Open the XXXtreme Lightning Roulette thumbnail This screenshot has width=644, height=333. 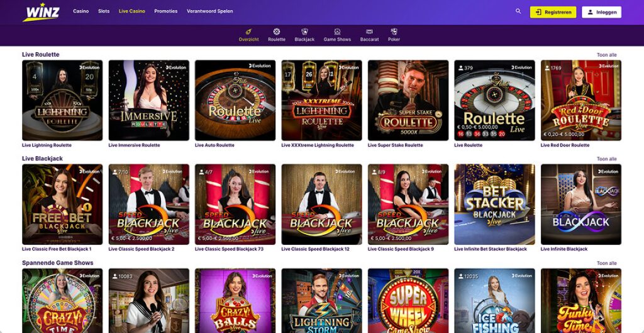click(x=321, y=100)
